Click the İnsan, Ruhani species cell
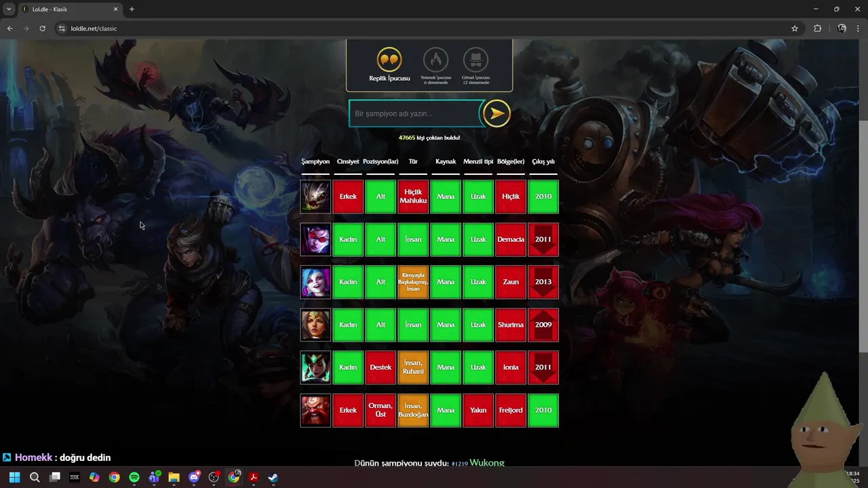 tap(413, 367)
